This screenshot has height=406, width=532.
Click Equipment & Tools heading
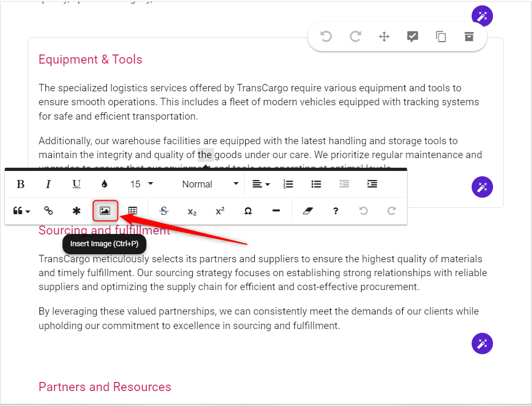(x=90, y=59)
